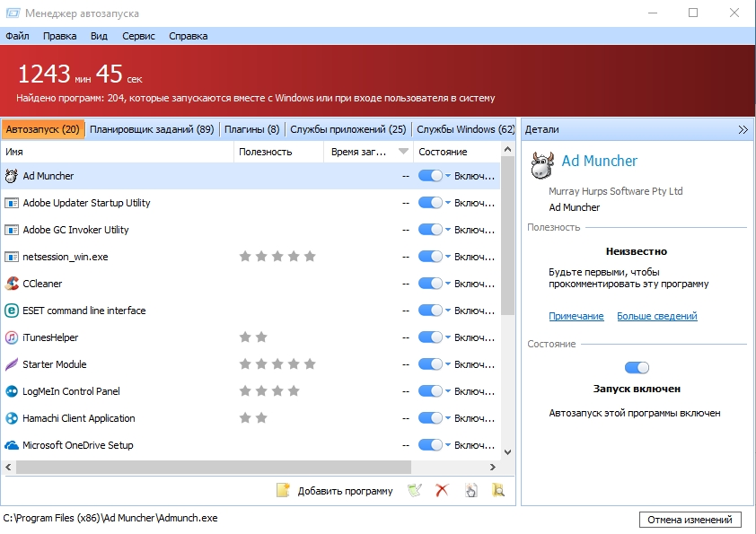
Task: Click the page with hand pointer icon
Action: click(x=470, y=490)
